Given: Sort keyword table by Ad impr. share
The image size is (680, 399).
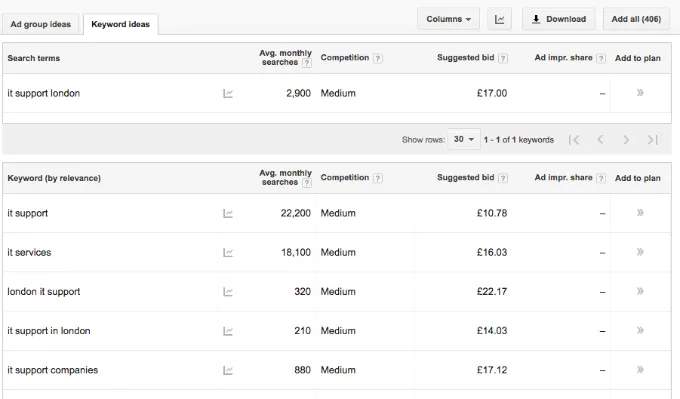Looking at the screenshot, I should pos(563,178).
